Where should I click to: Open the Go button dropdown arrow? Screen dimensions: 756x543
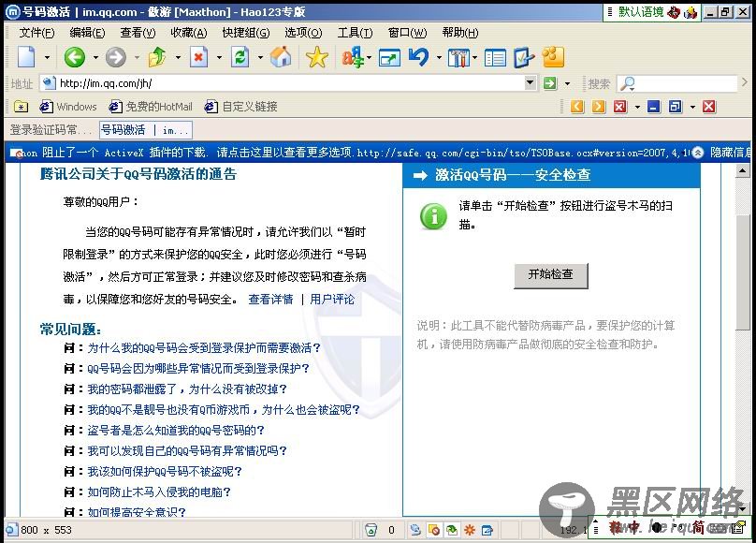[568, 83]
